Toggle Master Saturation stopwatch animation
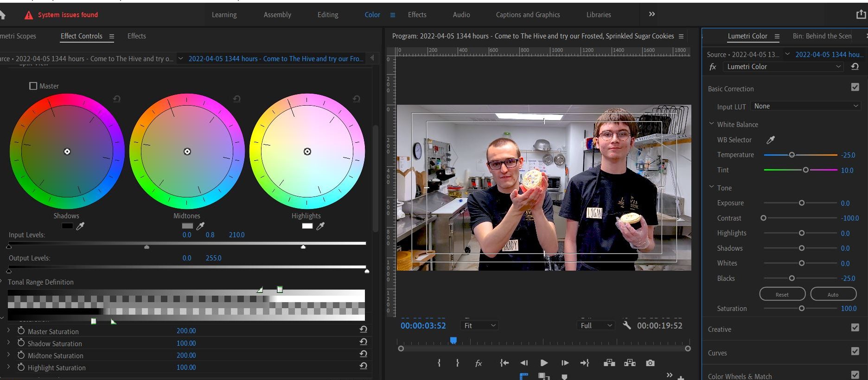 click(21, 330)
